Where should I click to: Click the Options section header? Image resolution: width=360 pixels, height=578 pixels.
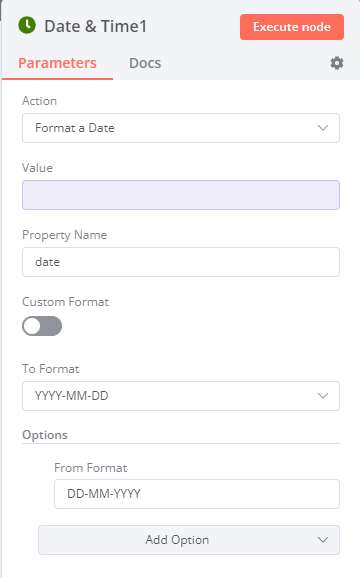coord(45,435)
